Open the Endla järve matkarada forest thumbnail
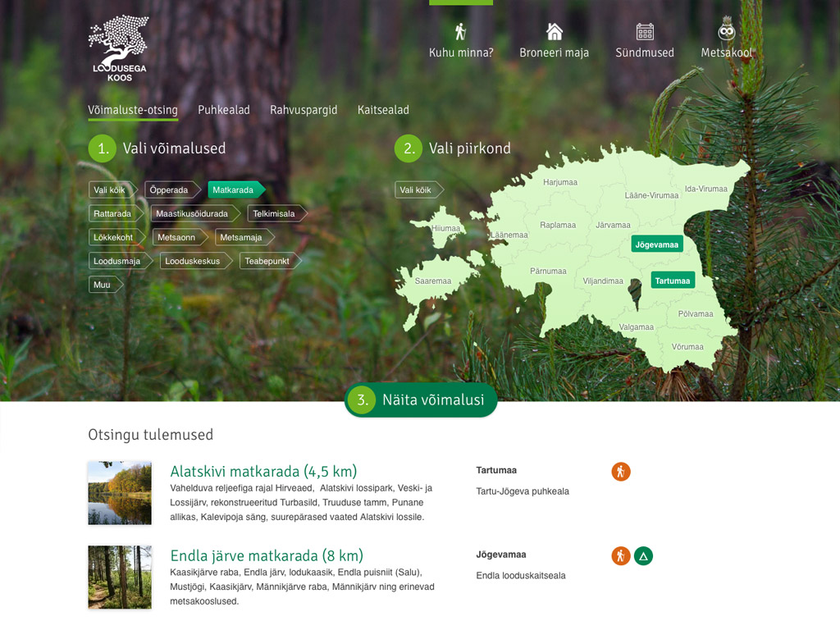 tap(120, 577)
